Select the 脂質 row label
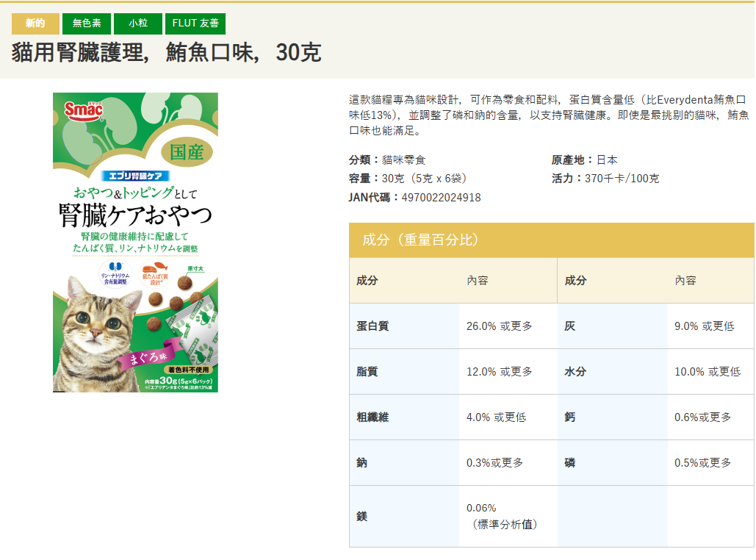Viewport: 756px width, 560px height. [367, 371]
